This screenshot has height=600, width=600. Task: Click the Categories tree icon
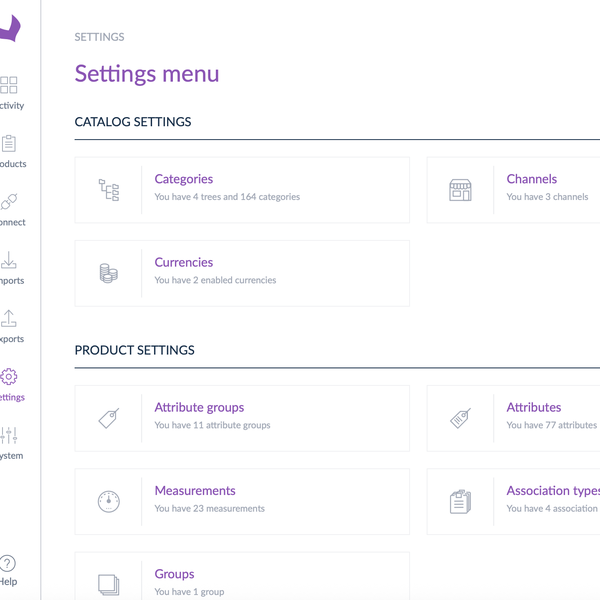coord(109,189)
